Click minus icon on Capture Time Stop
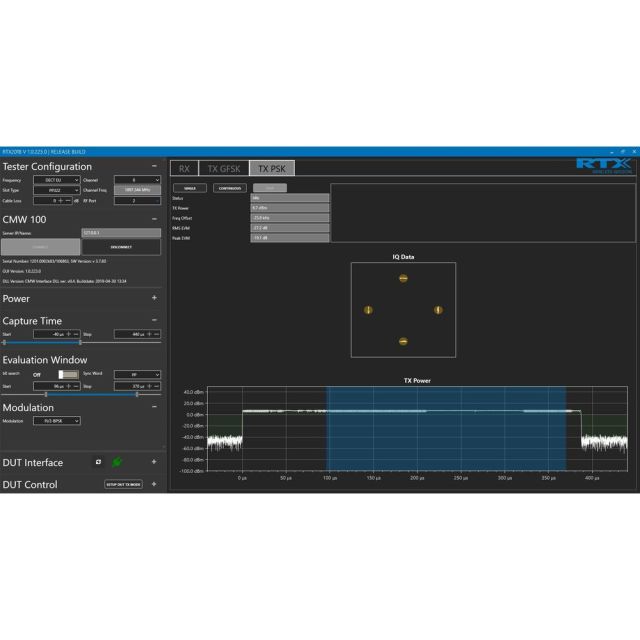This screenshot has width=640, height=640. pyautogui.click(x=157, y=333)
